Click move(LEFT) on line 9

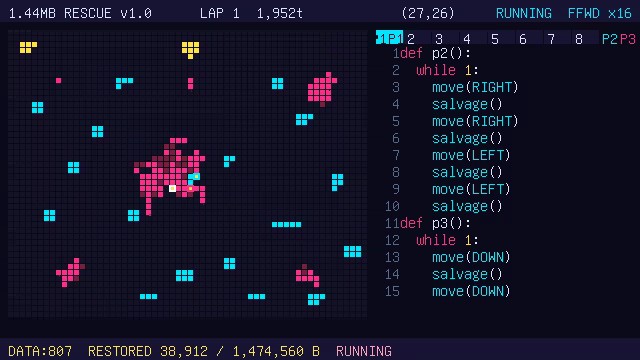(x=471, y=189)
